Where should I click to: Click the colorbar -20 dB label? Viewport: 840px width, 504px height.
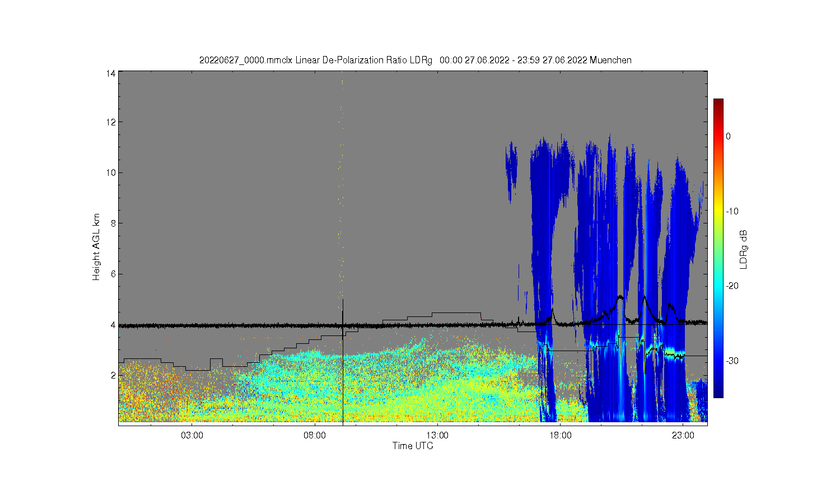coord(732,286)
